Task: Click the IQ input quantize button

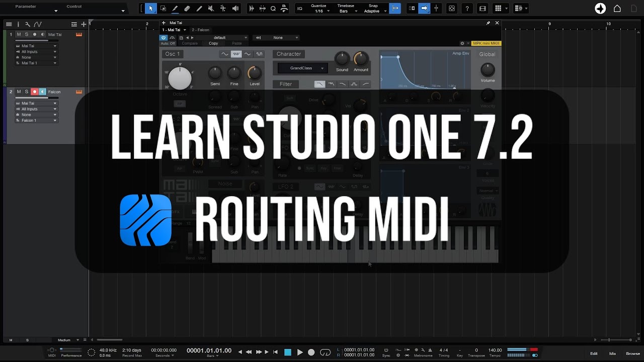Action: (x=300, y=9)
